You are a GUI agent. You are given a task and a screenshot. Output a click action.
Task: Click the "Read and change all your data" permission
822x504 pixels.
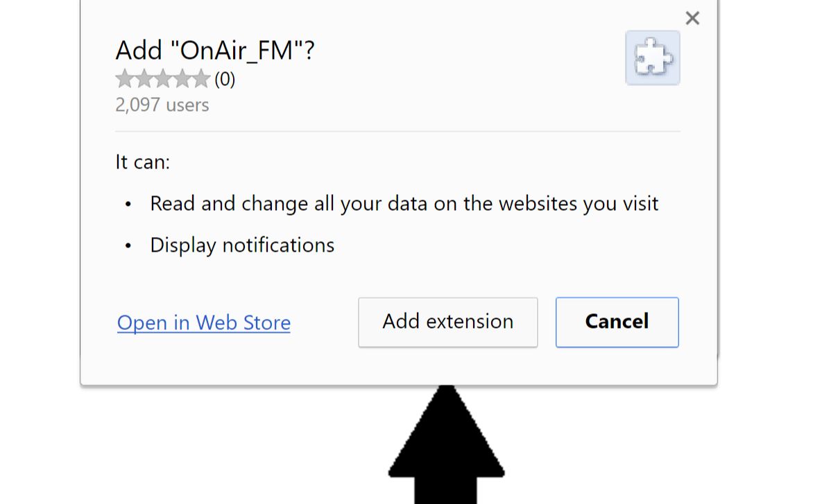pos(404,204)
